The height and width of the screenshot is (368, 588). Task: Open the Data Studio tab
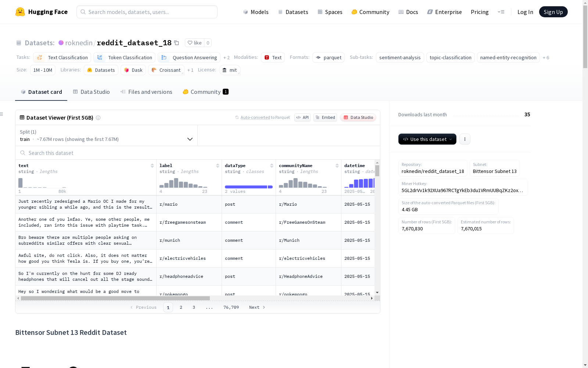click(x=91, y=92)
